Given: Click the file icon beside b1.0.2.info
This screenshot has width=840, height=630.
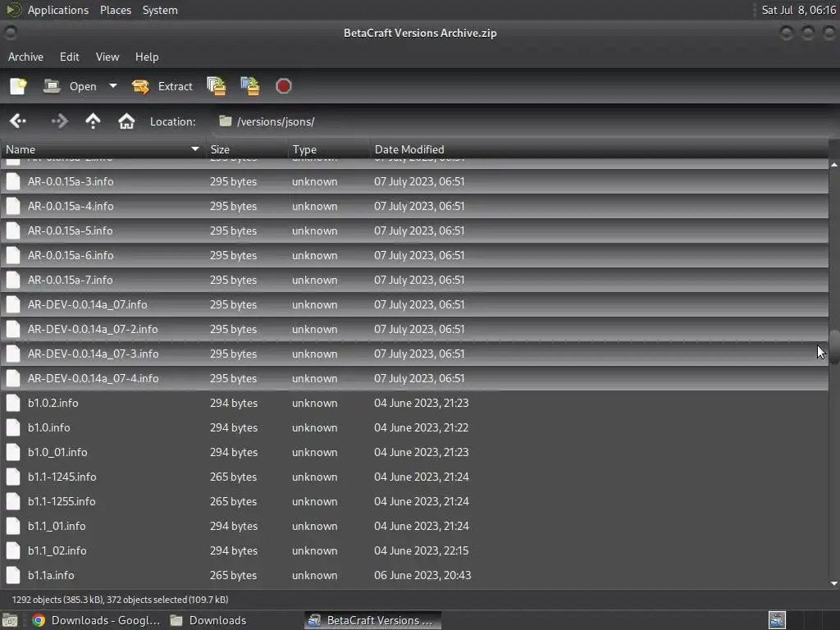Looking at the screenshot, I should [x=13, y=403].
